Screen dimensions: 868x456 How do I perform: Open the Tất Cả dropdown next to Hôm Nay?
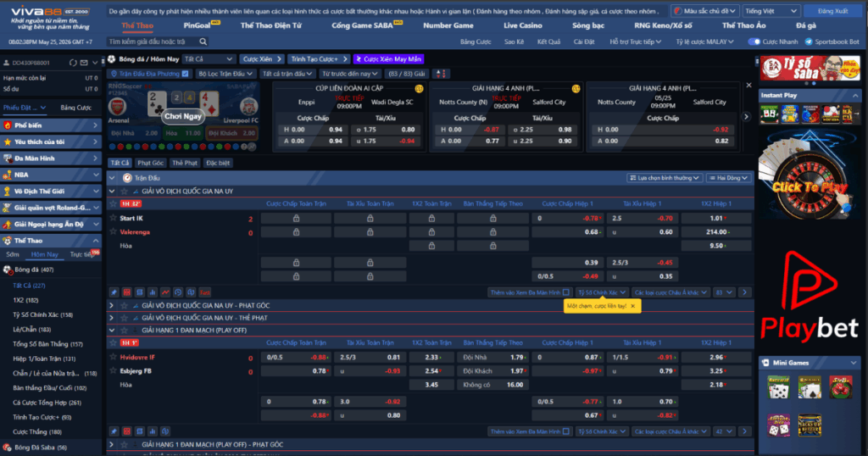[209, 58]
